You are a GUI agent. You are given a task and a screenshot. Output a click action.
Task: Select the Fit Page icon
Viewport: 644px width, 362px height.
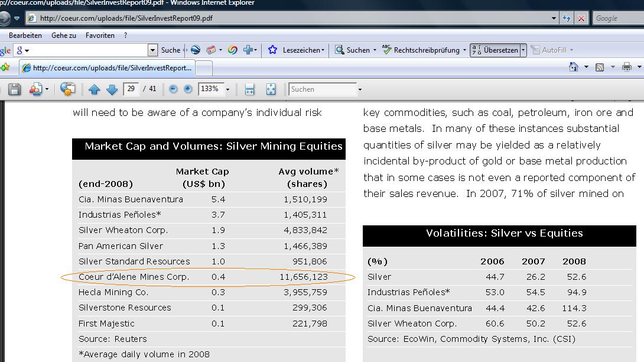271,89
